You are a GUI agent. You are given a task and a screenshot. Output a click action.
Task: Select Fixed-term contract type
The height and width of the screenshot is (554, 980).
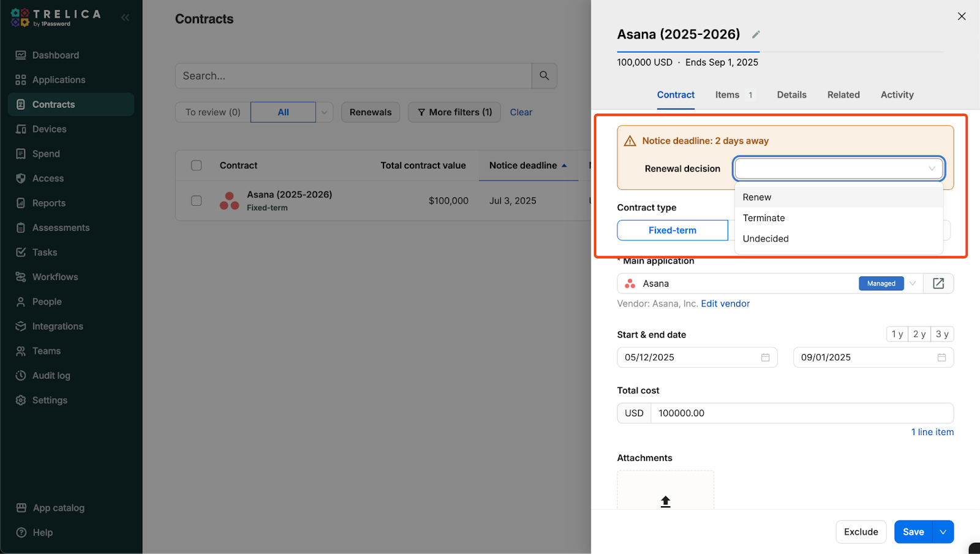[672, 230]
